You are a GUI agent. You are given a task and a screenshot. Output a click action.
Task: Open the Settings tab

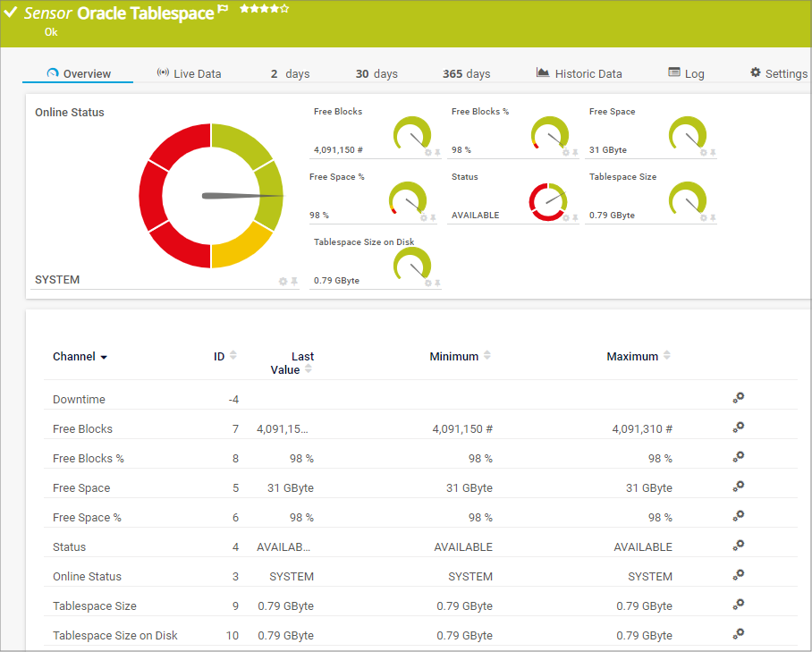[x=778, y=73]
